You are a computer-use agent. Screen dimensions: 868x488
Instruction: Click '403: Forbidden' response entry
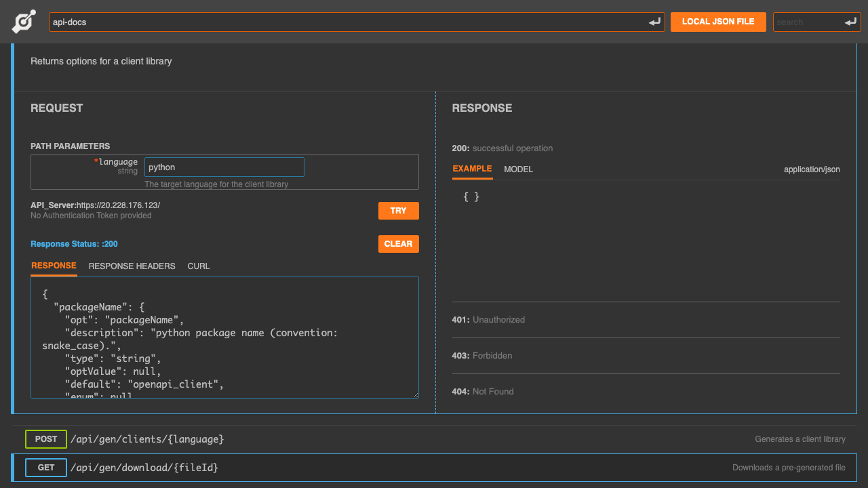coord(482,356)
